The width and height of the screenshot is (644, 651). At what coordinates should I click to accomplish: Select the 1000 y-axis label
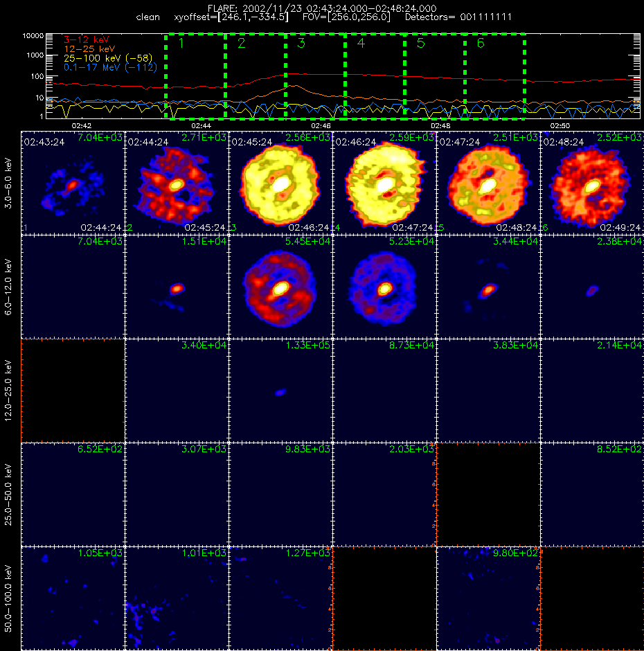[35, 55]
